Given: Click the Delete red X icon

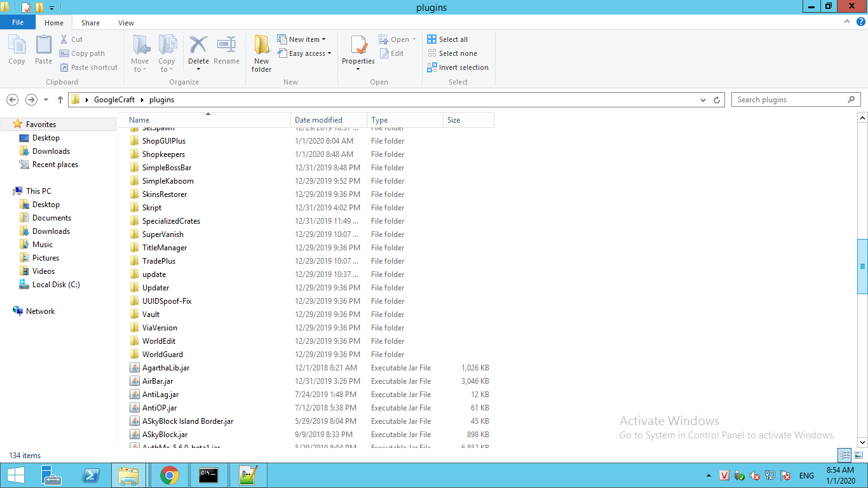Looking at the screenshot, I should [198, 44].
